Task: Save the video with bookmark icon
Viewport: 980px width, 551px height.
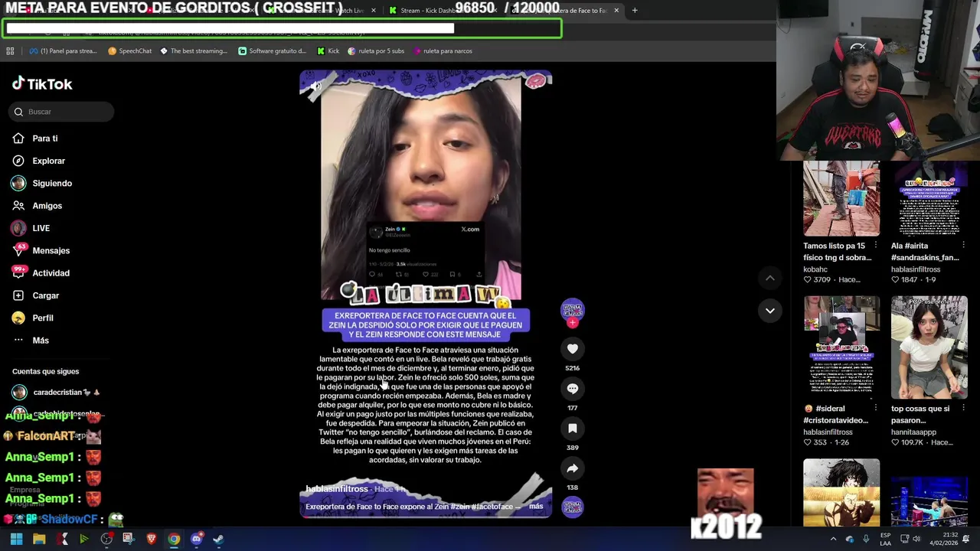Action: coord(572,429)
